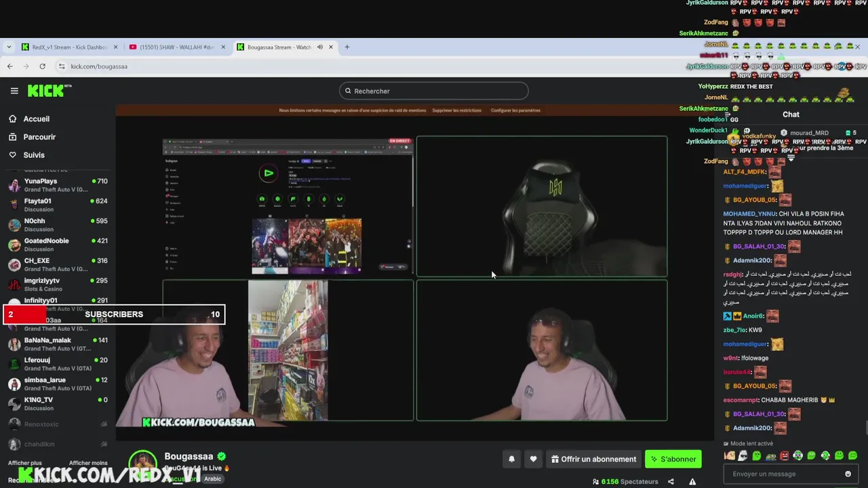Open the YunaPlays channel

pyautogui.click(x=57, y=185)
